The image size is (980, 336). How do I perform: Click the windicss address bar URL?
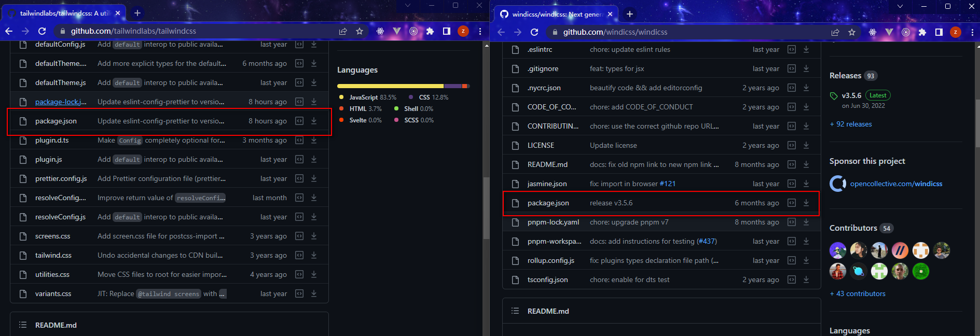pyautogui.click(x=615, y=32)
